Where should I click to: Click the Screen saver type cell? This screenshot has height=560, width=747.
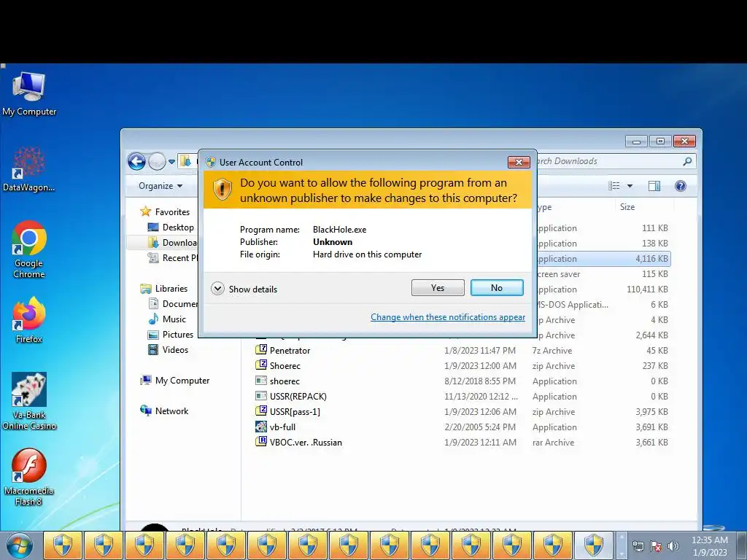click(x=558, y=274)
